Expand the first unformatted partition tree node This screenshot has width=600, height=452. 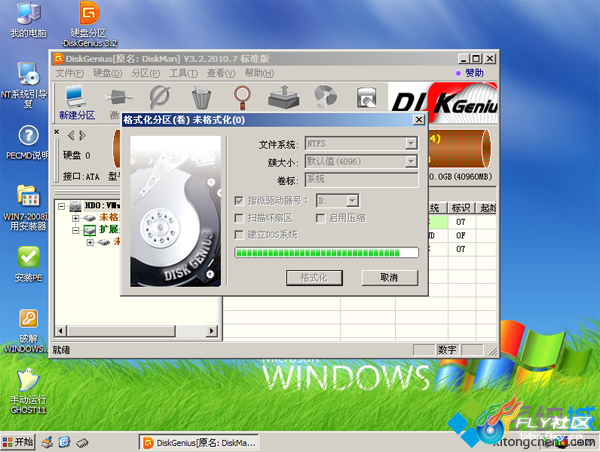tap(76, 218)
